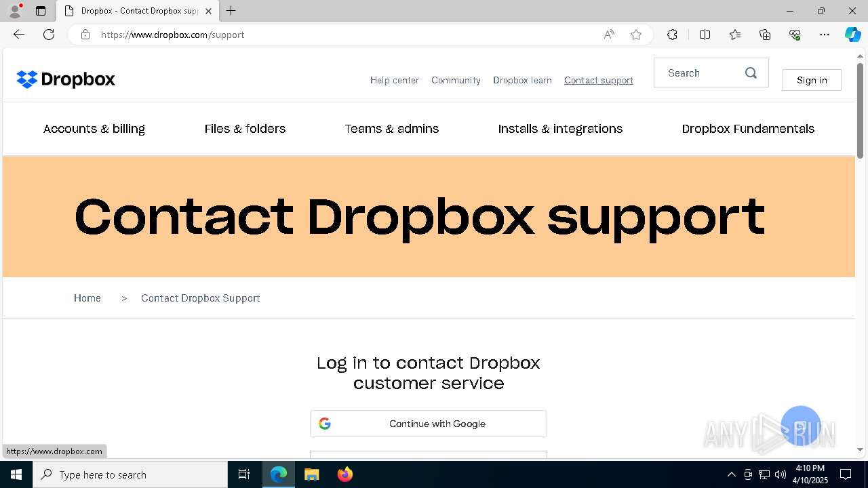The image size is (868, 488).
Task: Toggle Read aloud icon
Action: 609,35
